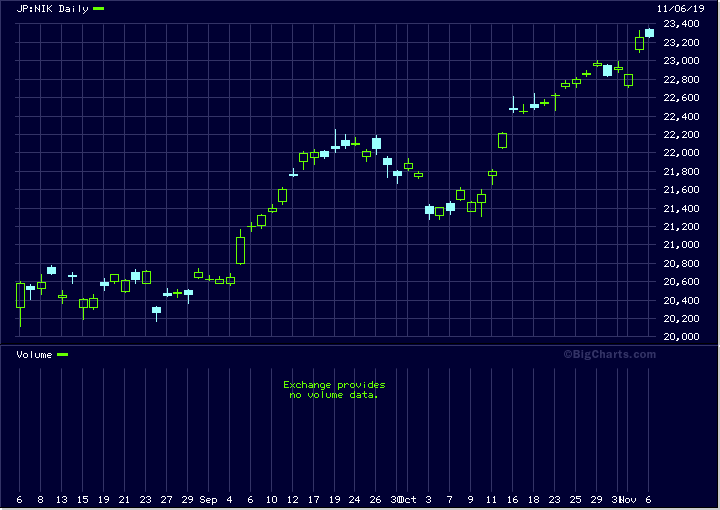The image size is (720, 510).
Task: Click the "Exchange provides no volume data." message
Action: tap(334, 390)
